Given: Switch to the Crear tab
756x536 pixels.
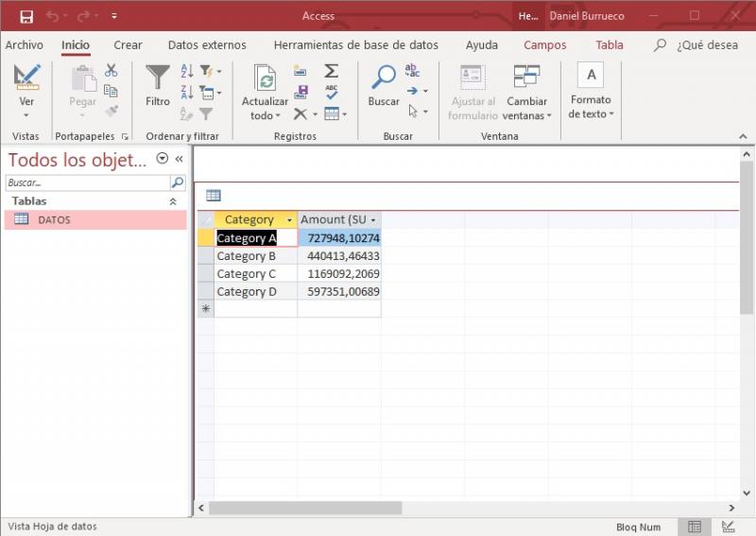Looking at the screenshot, I should [x=128, y=44].
